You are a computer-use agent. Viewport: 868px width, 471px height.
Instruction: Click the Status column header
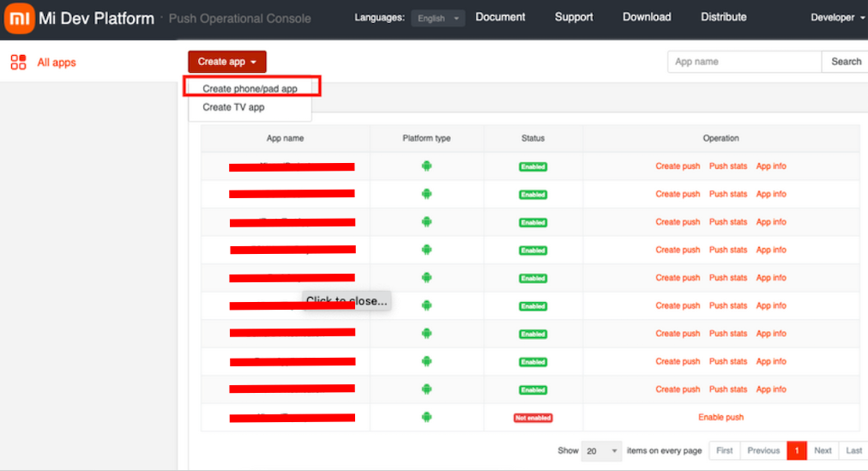point(533,138)
